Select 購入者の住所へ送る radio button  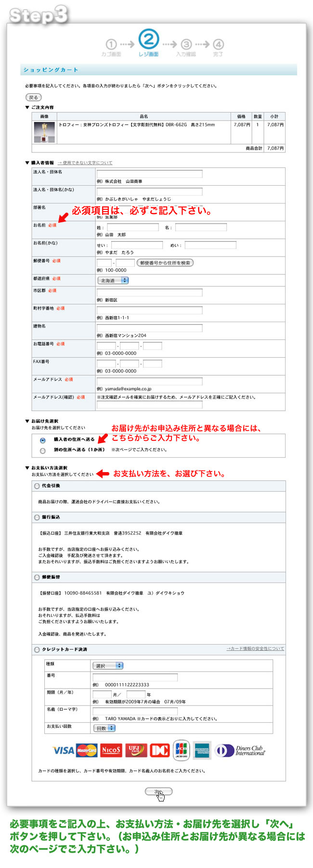(43, 440)
